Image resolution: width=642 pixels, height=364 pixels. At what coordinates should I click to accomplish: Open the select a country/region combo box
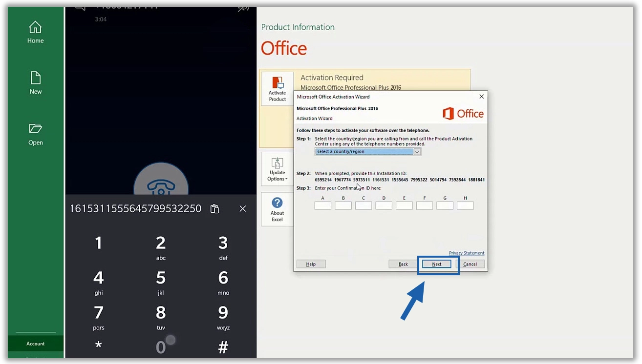(x=368, y=152)
